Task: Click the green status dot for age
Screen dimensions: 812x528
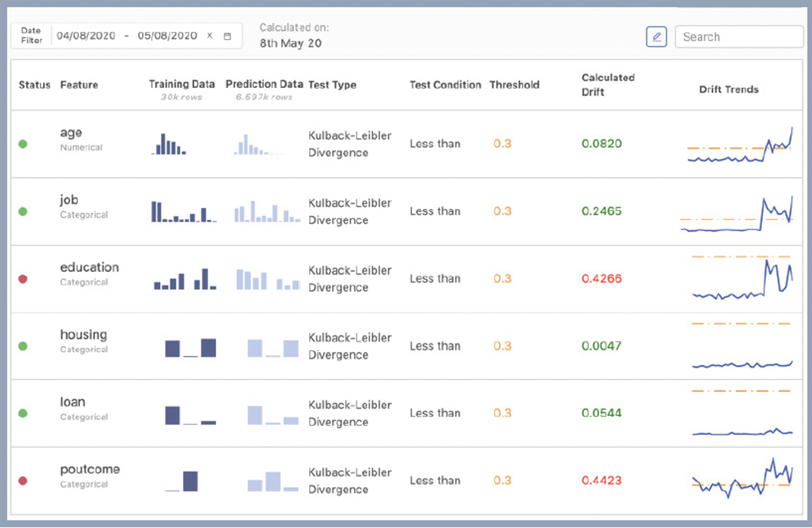Action: tap(23, 144)
